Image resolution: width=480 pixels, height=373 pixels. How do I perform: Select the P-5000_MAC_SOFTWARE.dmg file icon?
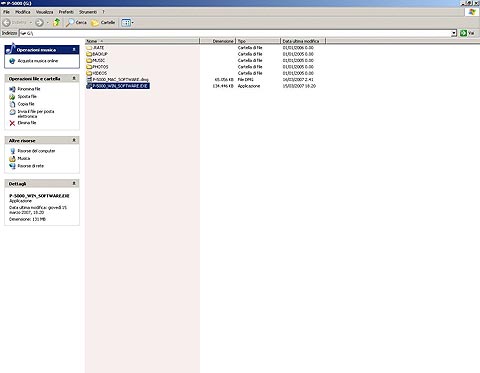point(89,79)
